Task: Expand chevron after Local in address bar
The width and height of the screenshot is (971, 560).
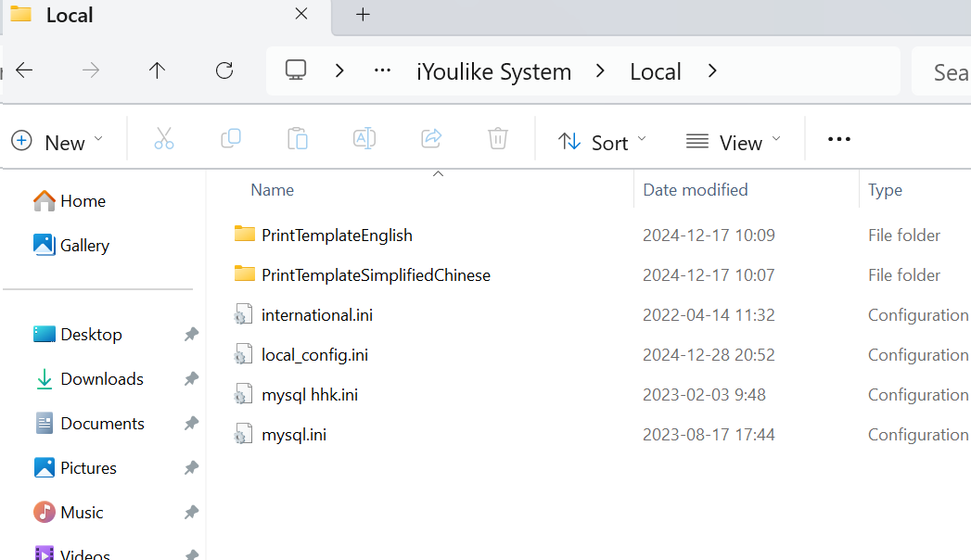Action: [712, 71]
